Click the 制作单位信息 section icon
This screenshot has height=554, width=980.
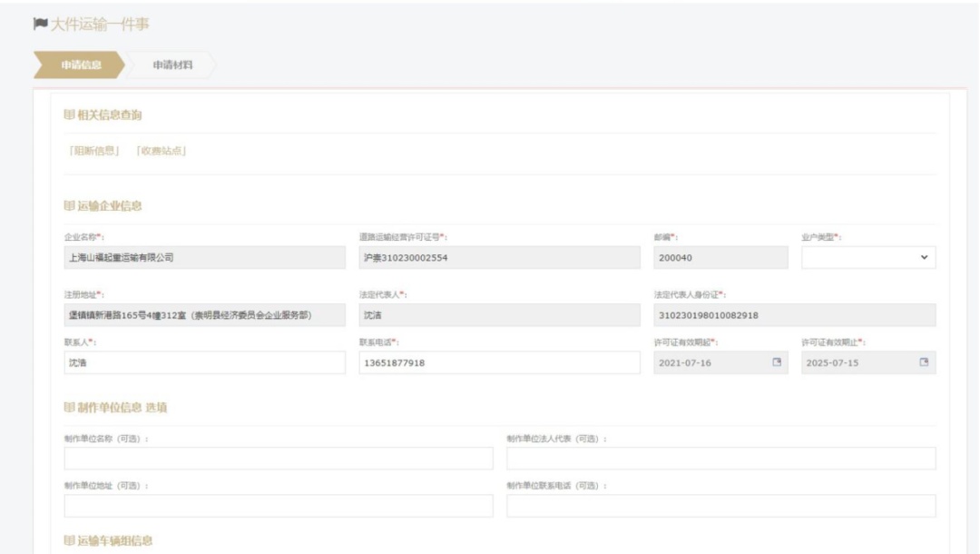[68, 407]
